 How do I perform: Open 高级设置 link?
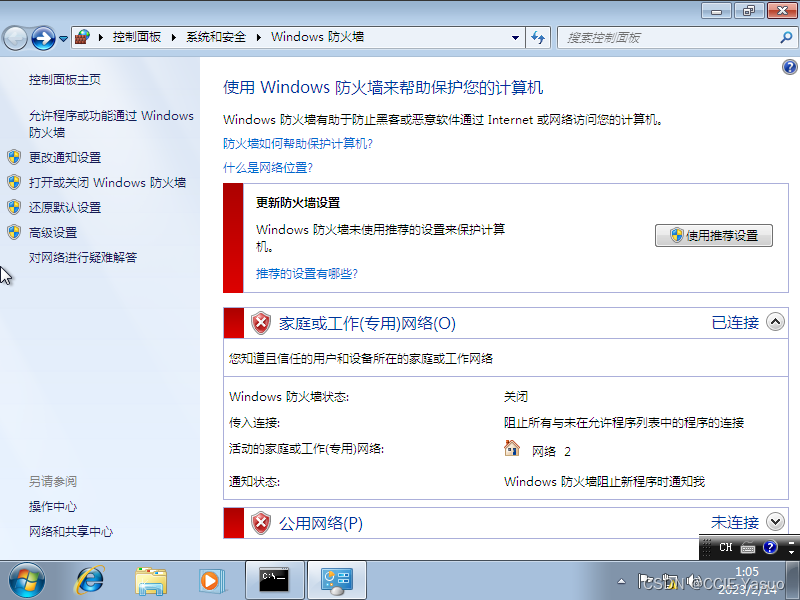(53, 233)
